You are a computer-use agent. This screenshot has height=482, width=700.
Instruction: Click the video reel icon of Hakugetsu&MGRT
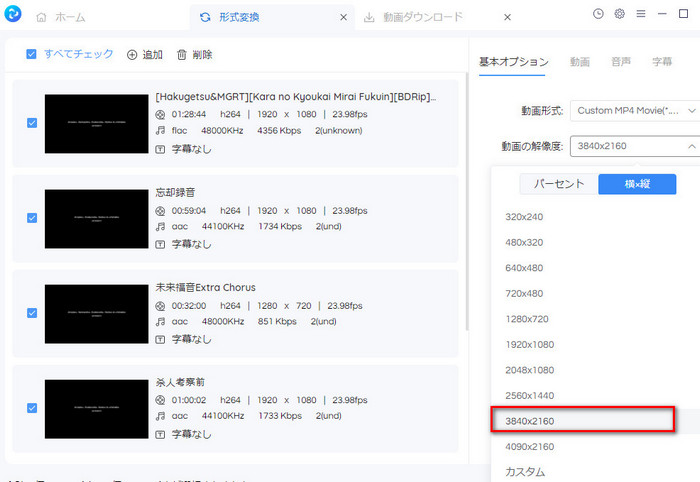160,115
